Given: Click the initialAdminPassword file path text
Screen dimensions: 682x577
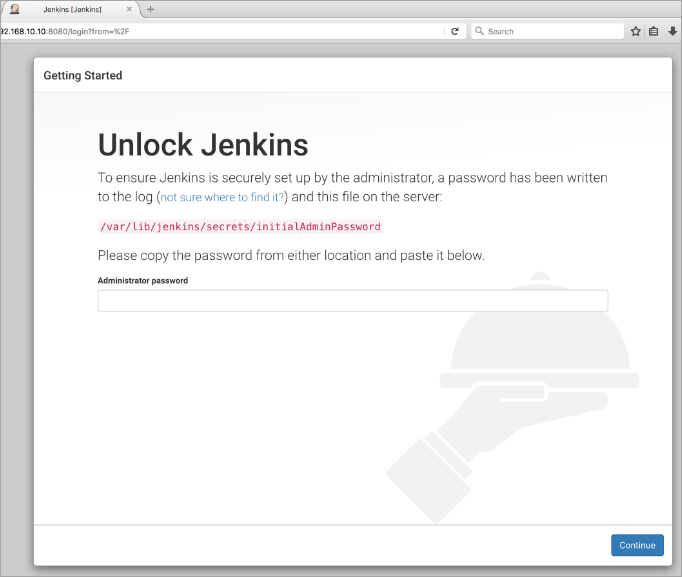Looking at the screenshot, I should (240, 227).
